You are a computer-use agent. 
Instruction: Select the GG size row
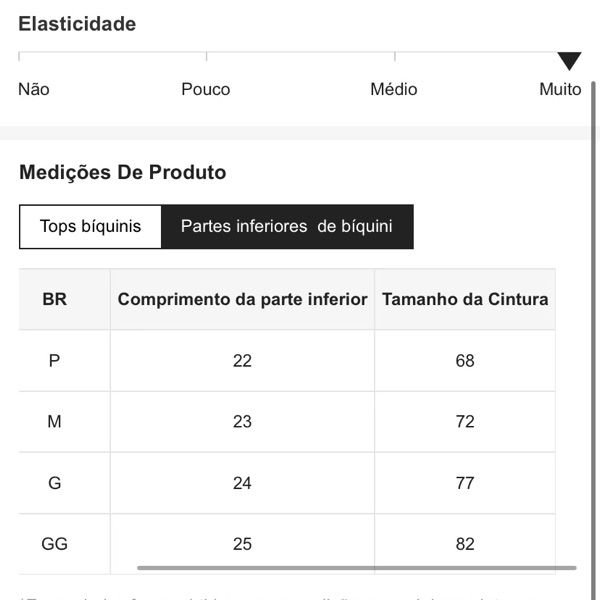[x=55, y=544]
